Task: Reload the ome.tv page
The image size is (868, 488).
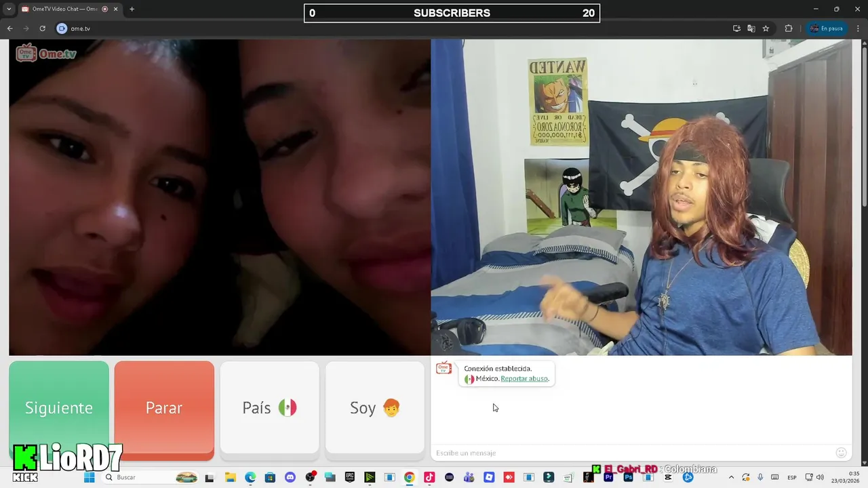Action: pyautogui.click(x=42, y=28)
